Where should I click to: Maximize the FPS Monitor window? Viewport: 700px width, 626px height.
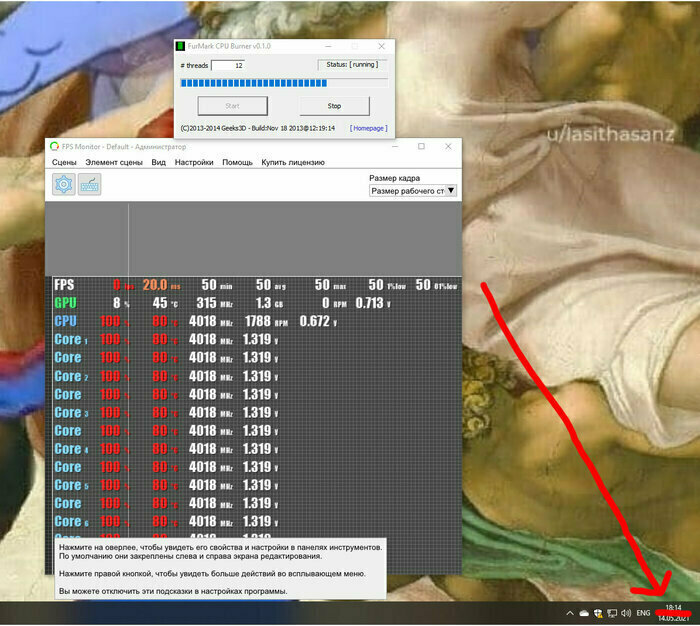[x=421, y=146]
